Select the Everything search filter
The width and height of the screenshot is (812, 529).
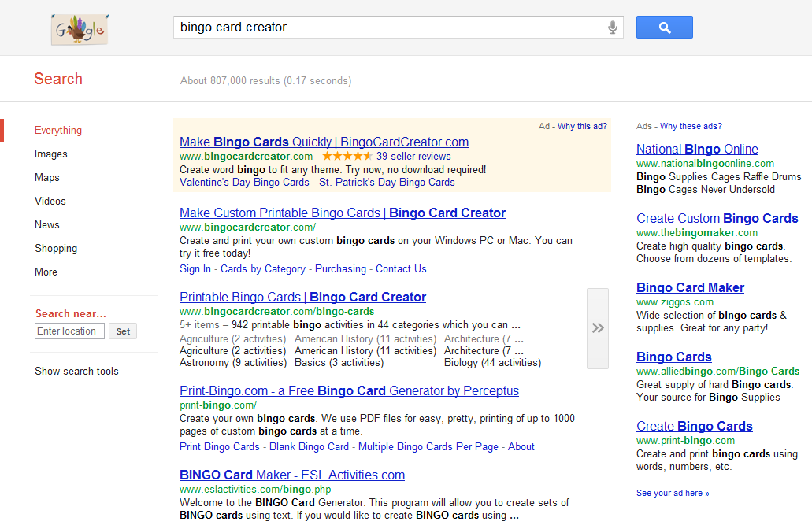coord(58,131)
